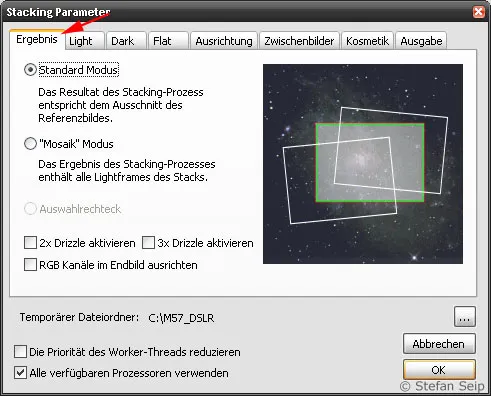
Task: Confirm settings with the OK button
Action: coord(439,370)
